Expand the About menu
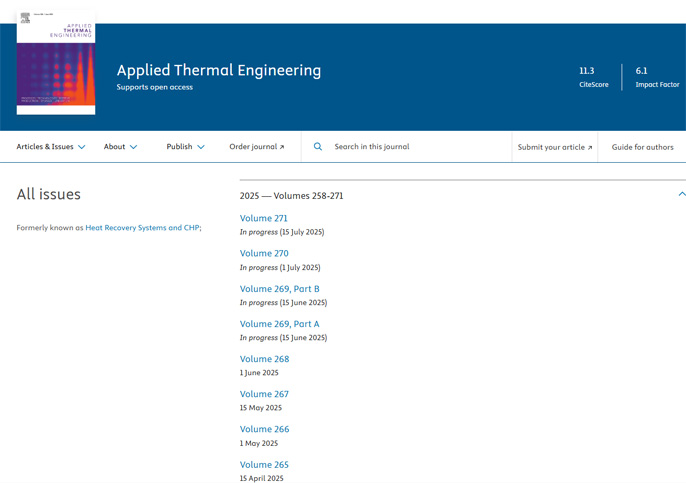The width and height of the screenshot is (686, 483). pos(120,147)
